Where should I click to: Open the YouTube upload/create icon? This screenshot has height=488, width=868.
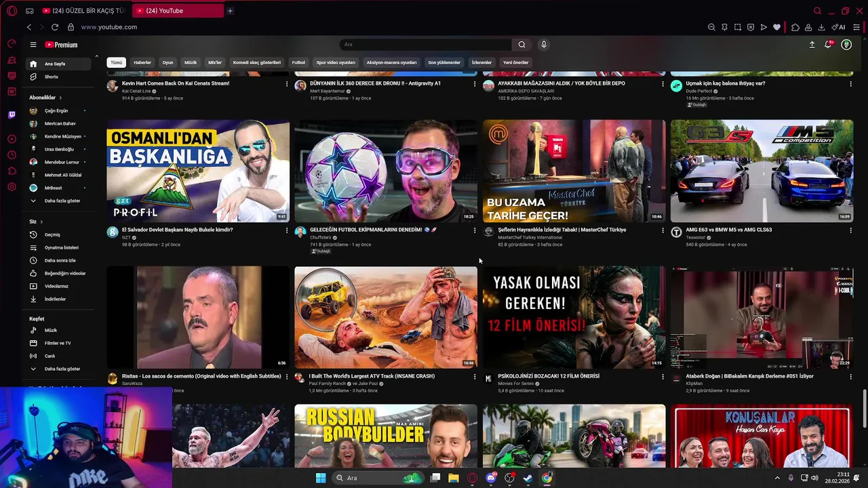click(x=812, y=45)
